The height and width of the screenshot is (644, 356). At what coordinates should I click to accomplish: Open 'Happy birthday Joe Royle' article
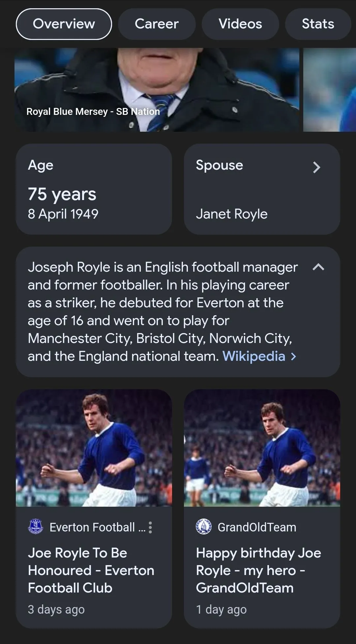click(258, 570)
